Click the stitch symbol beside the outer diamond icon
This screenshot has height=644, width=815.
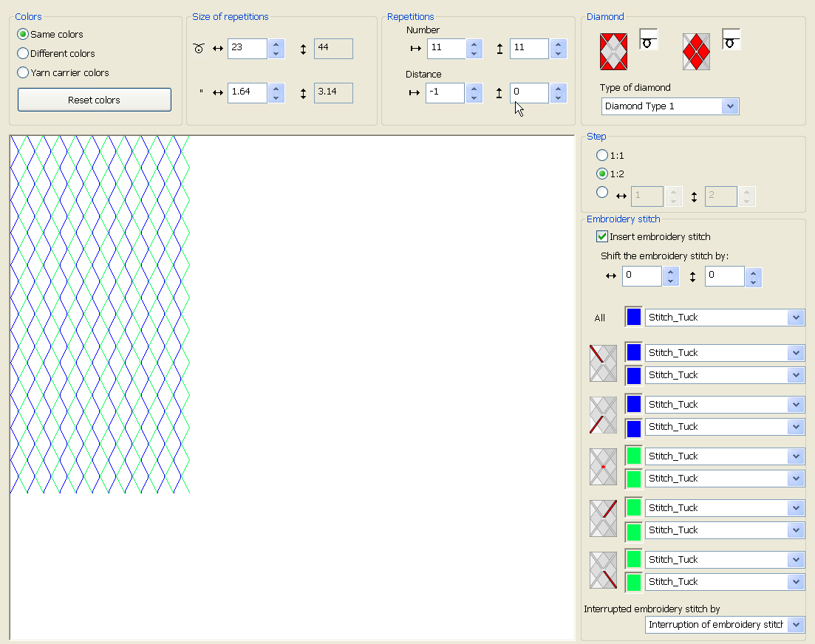[649, 40]
